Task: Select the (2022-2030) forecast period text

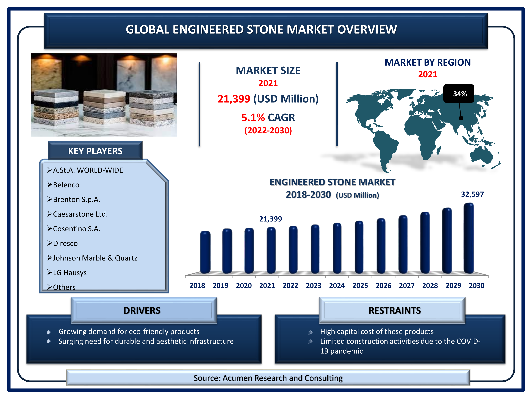Action: click(x=268, y=130)
